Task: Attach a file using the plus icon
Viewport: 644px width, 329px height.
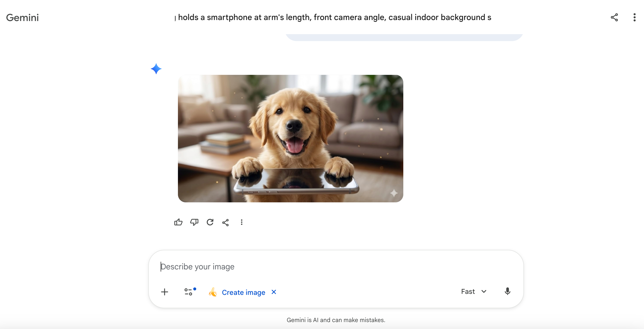Action: 165,292
